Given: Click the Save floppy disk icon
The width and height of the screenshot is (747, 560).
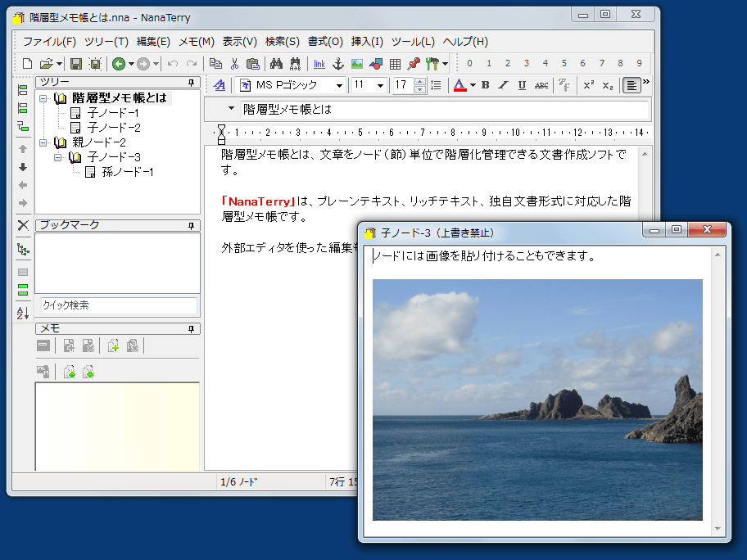Looking at the screenshot, I should [x=75, y=64].
